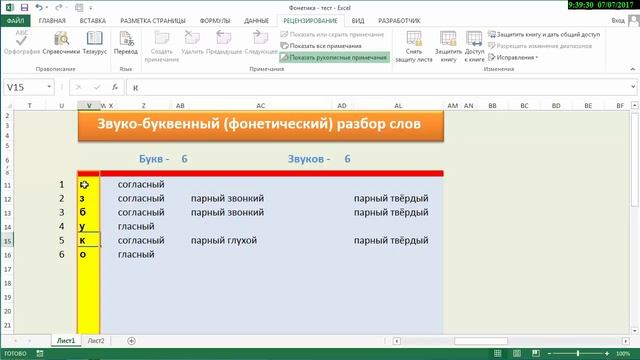Go to Предыдущее comment

[x=224, y=42]
